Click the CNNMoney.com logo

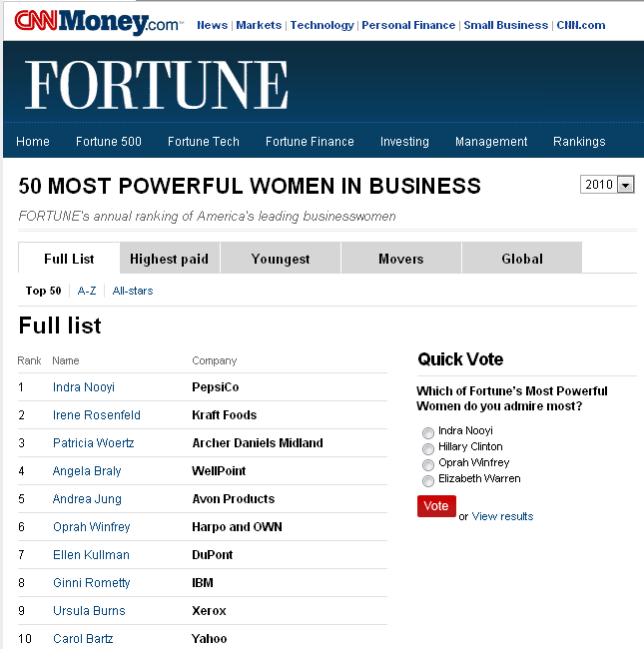99,22
